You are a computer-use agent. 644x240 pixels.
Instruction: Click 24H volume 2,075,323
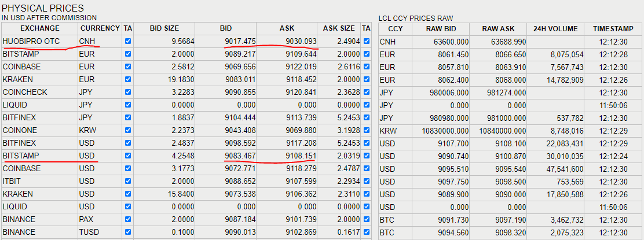[568, 232]
